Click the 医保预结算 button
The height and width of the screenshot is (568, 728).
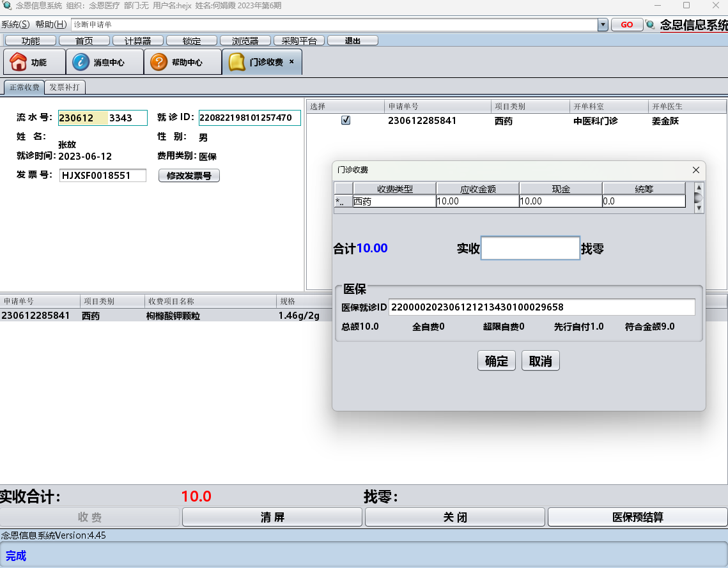tap(637, 517)
